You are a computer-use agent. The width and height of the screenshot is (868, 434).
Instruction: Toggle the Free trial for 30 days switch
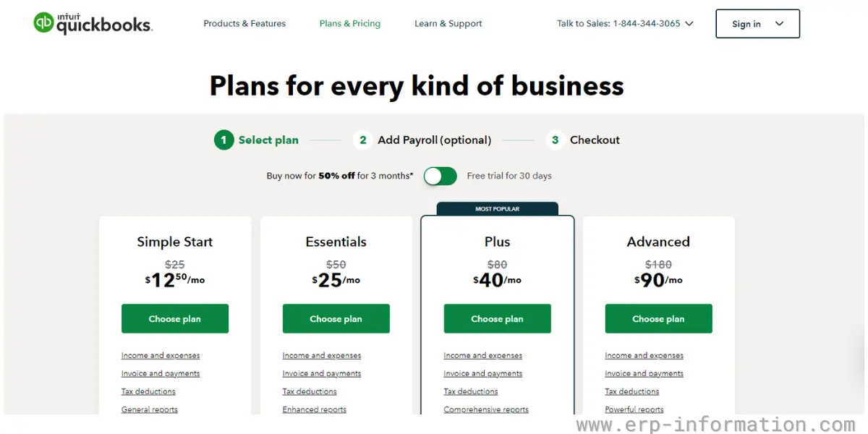pyautogui.click(x=440, y=176)
